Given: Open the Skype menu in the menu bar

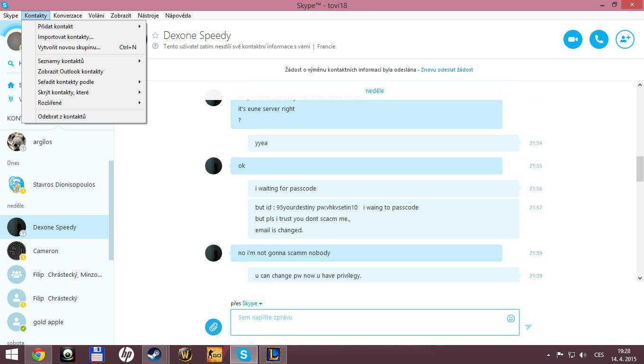Looking at the screenshot, I should pyautogui.click(x=11, y=16).
